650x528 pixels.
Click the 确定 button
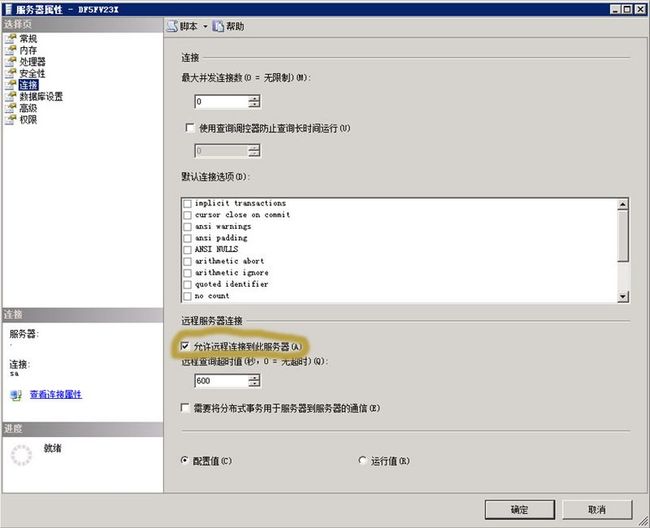(x=520, y=509)
